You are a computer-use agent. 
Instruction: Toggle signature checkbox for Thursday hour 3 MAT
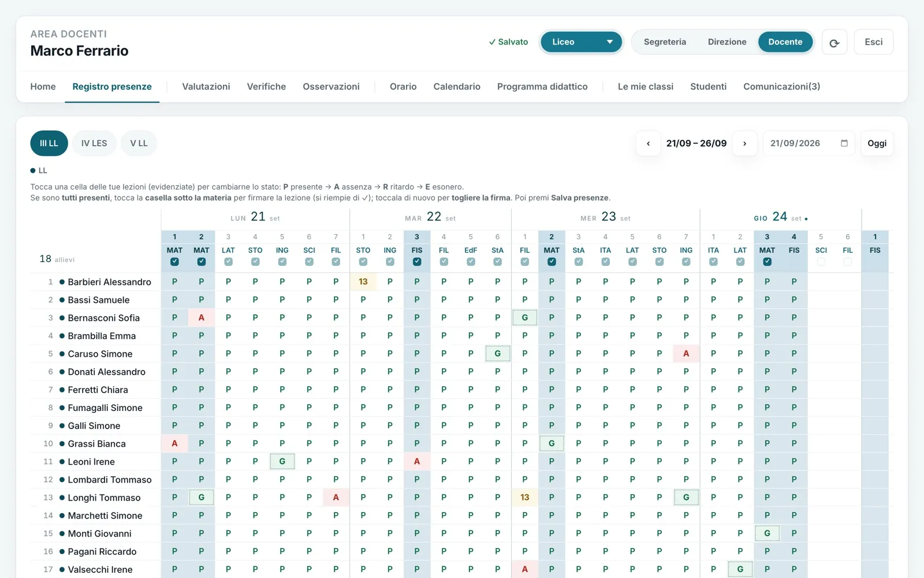tap(767, 262)
